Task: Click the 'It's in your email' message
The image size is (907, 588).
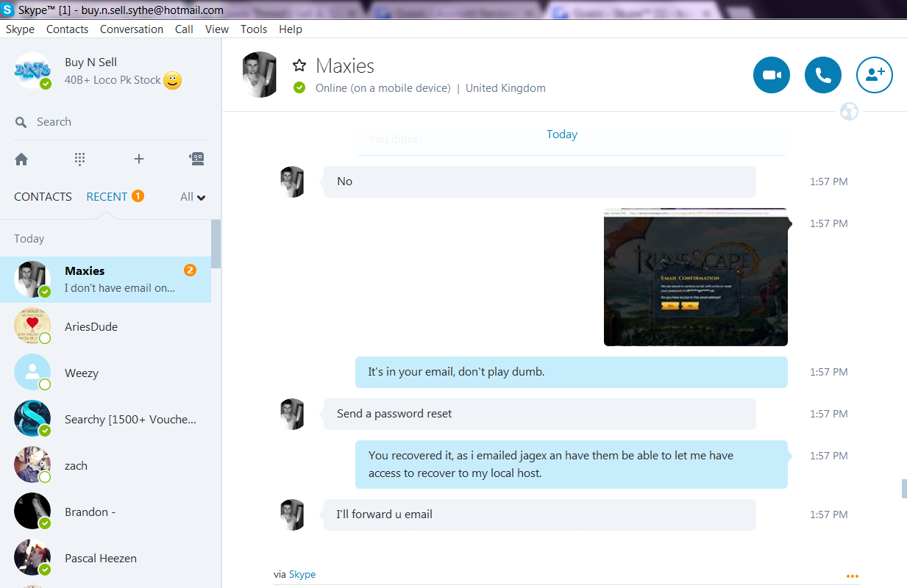Action: [572, 372]
